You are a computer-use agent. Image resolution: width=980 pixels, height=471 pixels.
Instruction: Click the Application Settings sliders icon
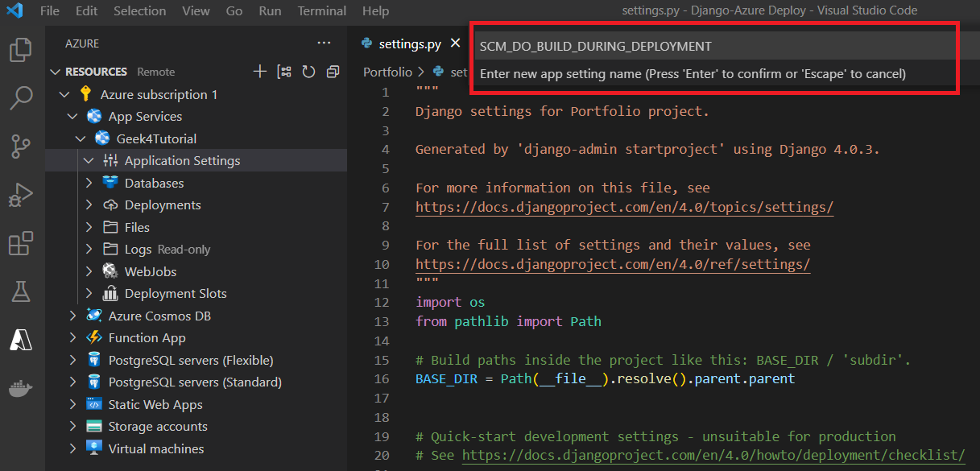(110, 160)
